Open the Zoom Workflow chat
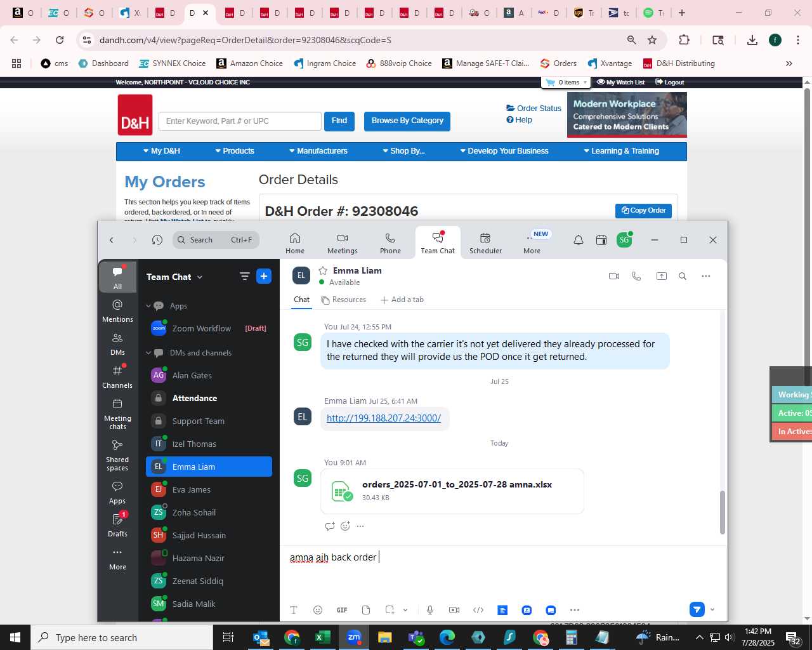Image resolution: width=812 pixels, height=650 pixels. coord(209,328)
